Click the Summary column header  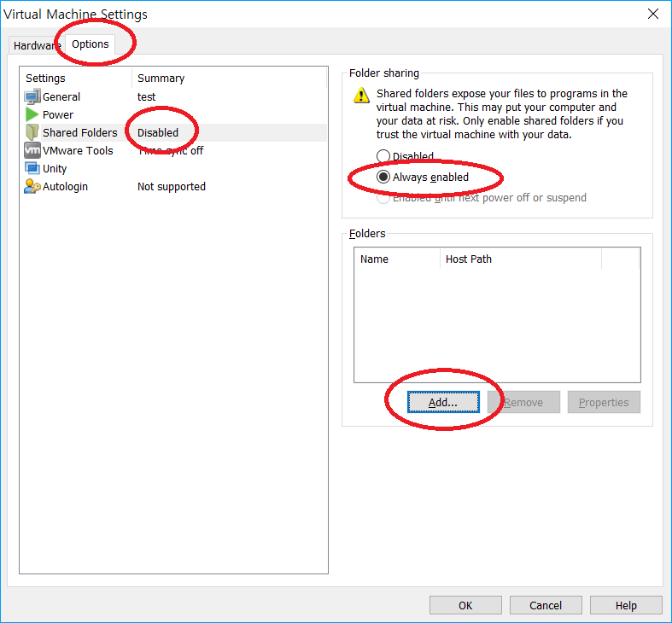[230, 78]
